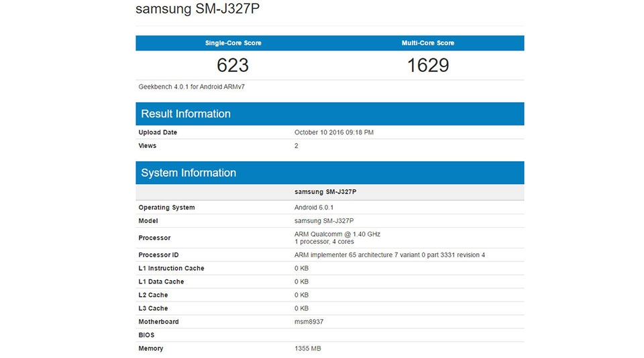This screenshot has width=644, height=358.
Task: Click the bold 'samsung SM-J327P' table heading
Action: pyautogui.click(x=325, y=191)
